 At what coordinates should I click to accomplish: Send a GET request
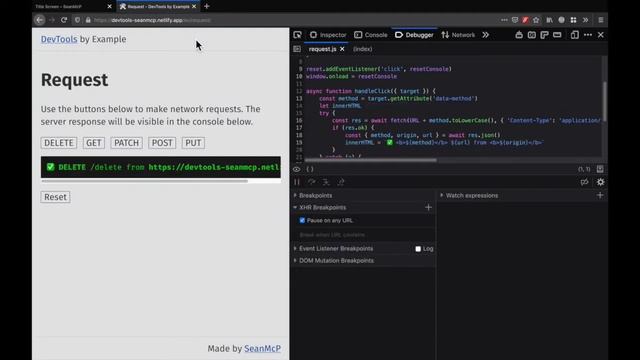(93, 143)
